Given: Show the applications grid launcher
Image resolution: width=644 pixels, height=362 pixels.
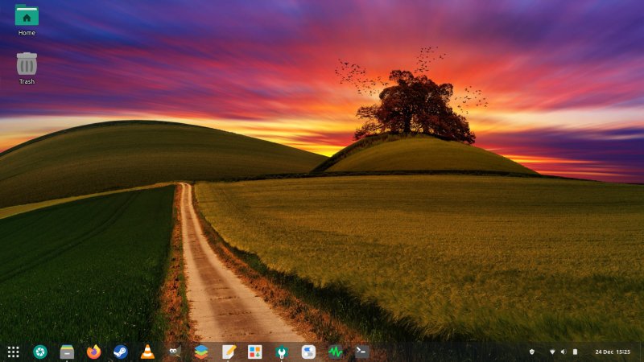Looking at the screenshot, I should [x=13, y=352].
